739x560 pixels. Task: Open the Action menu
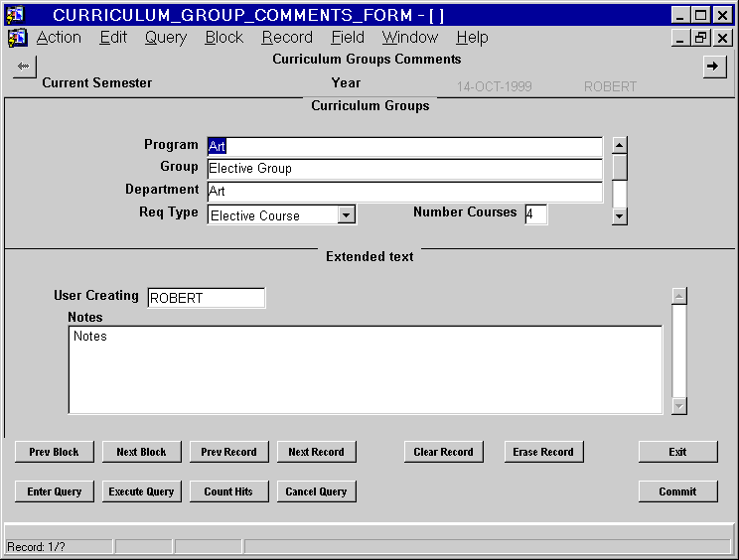click(59, 37)
